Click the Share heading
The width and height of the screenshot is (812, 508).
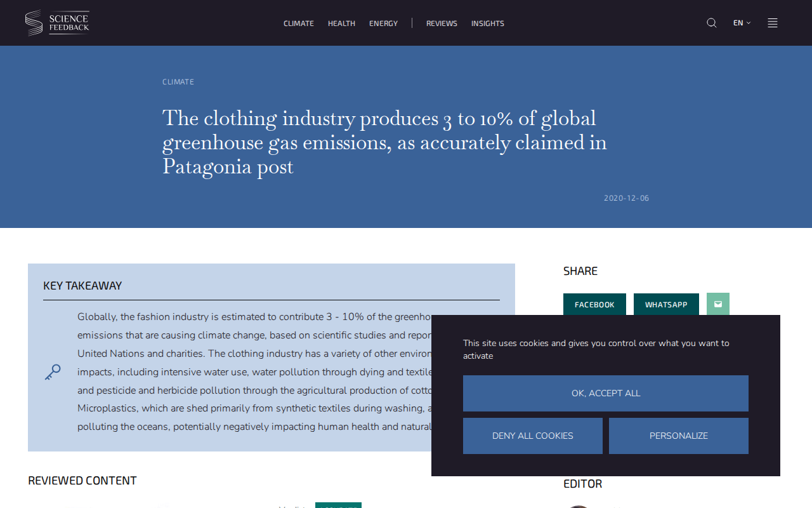point(580,271)
